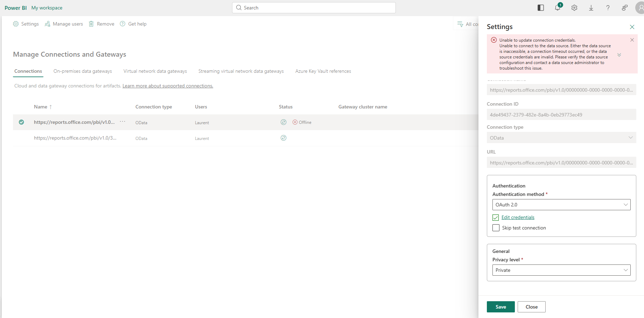The height and width of the screenshot is (318, 644).
Task: Click the download arrow icon in header
Action: coord(591,8)
